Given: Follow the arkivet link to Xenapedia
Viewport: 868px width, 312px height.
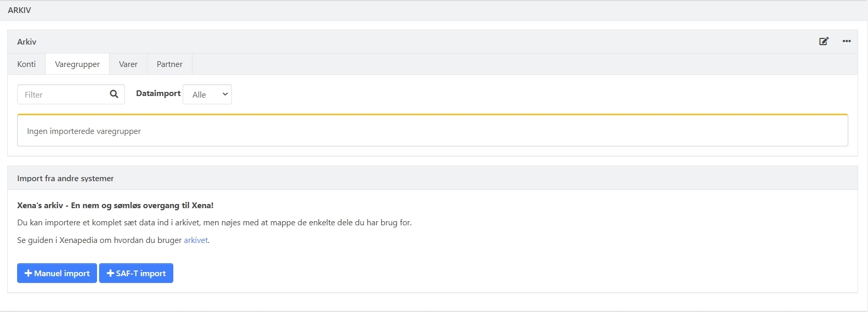Looking at the screenshot, I should (196, 240).
